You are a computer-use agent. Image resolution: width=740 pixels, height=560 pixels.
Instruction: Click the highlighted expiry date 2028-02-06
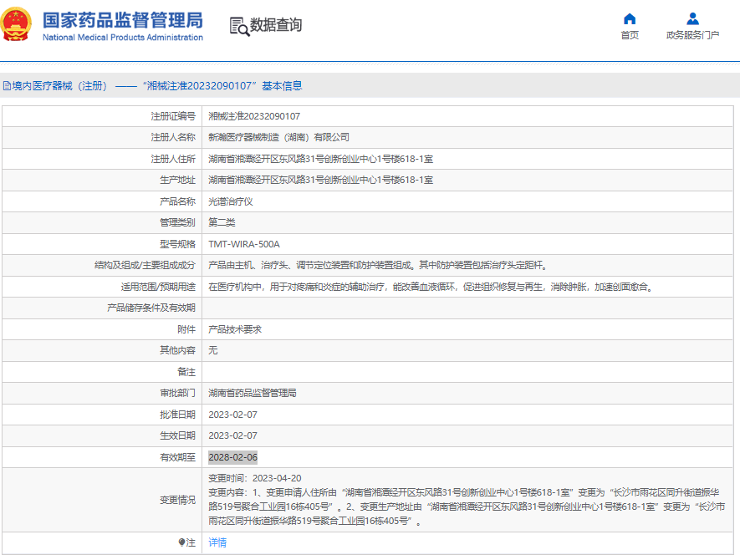click(x=232, y=457)
